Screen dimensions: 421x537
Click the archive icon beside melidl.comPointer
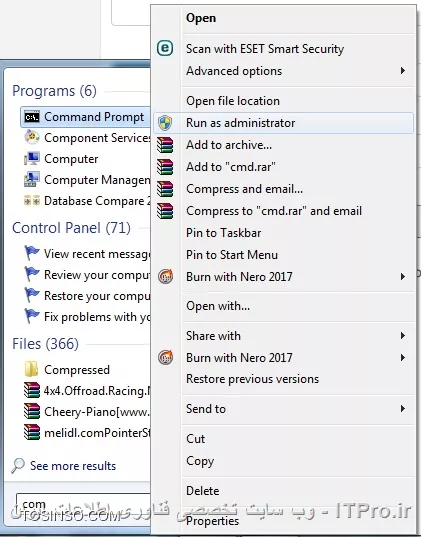pyautogui.click(x=32, y=432)
